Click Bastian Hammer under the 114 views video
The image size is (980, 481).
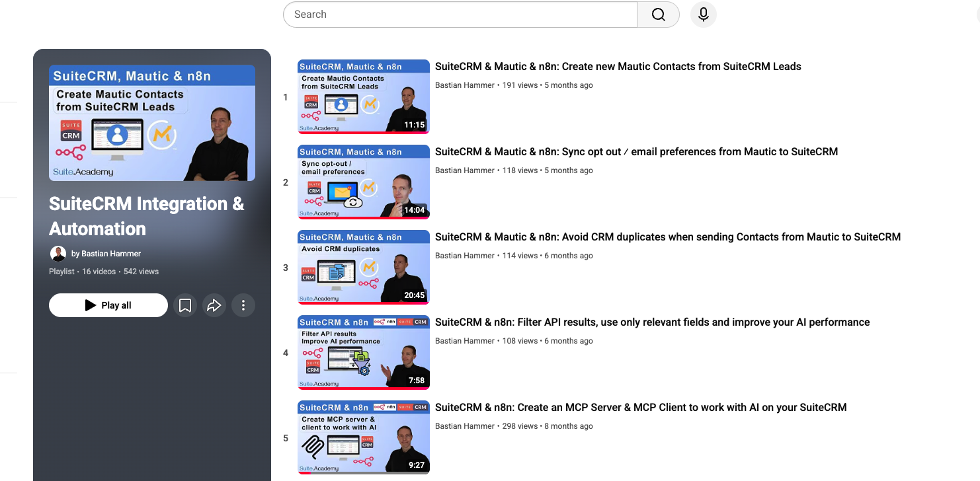465,256
